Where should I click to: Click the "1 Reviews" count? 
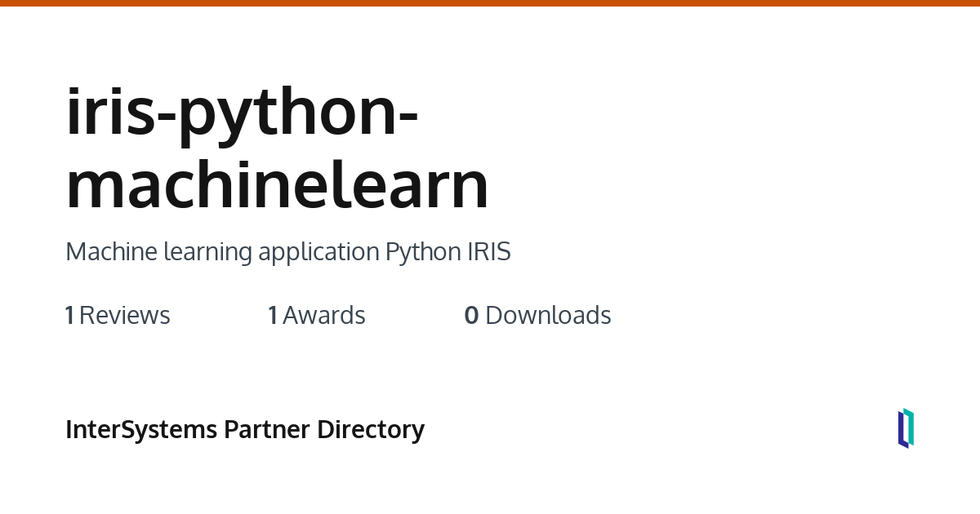click(118, 315)
